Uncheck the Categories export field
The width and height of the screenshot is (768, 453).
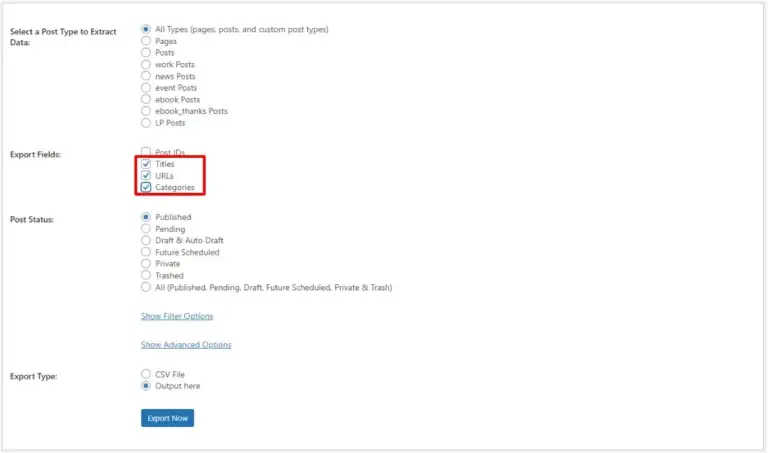pyautogui.click(x=146, y=187)
